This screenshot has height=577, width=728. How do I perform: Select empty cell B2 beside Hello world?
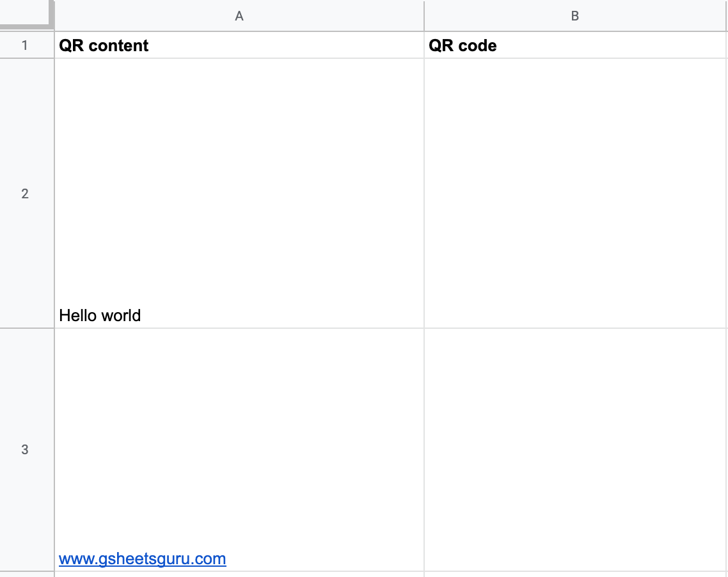[574, 193]
